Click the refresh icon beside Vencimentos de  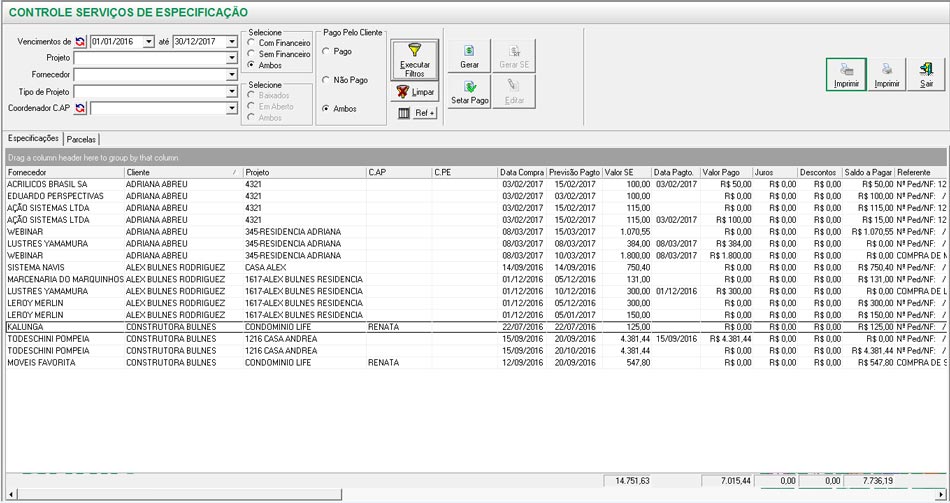pos(81,42)
